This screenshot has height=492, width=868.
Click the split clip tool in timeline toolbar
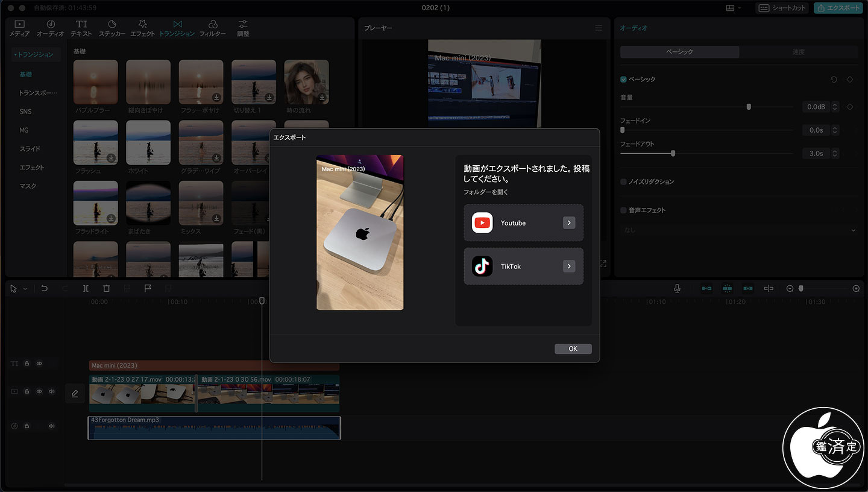point(86,289)
